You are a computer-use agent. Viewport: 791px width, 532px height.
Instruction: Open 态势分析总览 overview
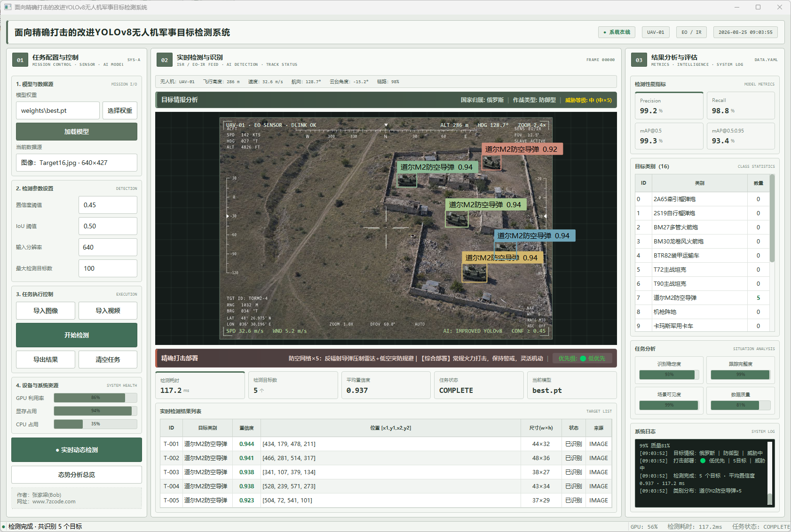click(x=77, y=475)
